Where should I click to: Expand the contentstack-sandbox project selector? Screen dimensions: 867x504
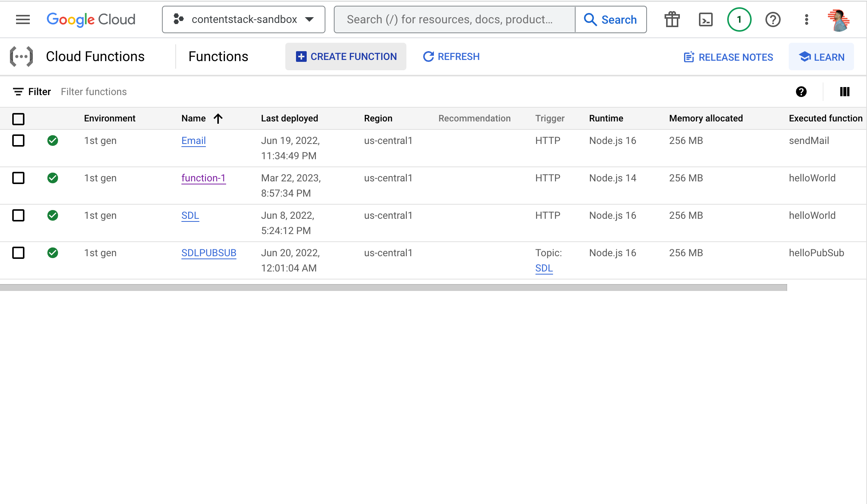click(243, 19)
